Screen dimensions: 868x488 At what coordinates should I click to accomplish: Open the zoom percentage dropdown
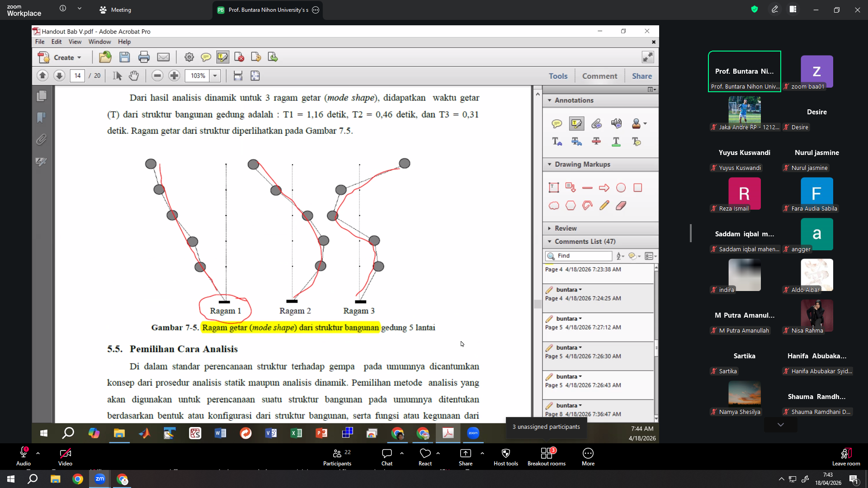tap(215, 75)
